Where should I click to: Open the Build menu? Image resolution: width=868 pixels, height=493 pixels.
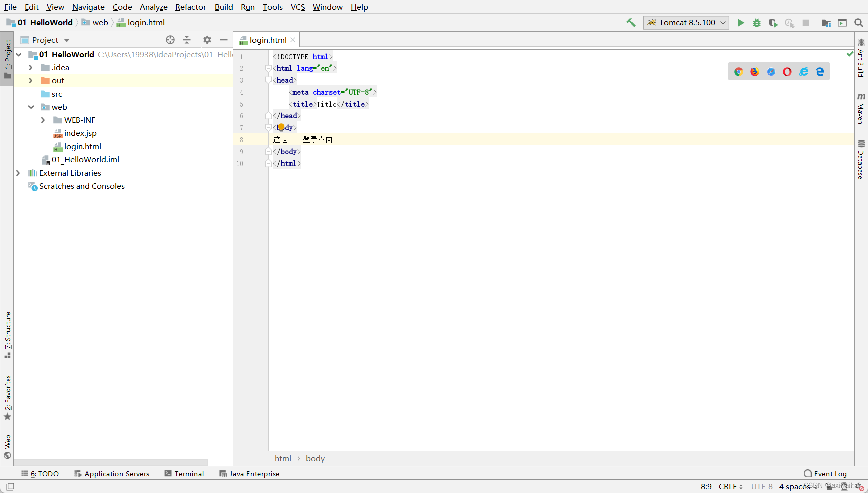coord(224,7)
